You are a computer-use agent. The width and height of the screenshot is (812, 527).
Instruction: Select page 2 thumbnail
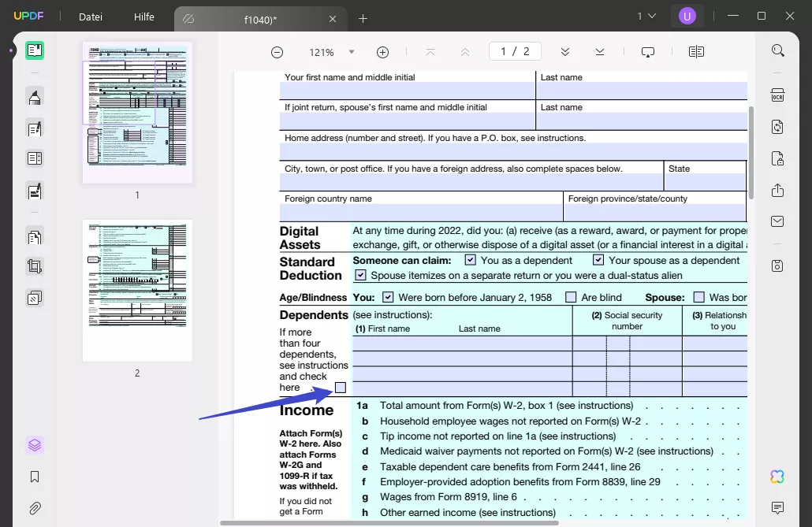(137, 290)
